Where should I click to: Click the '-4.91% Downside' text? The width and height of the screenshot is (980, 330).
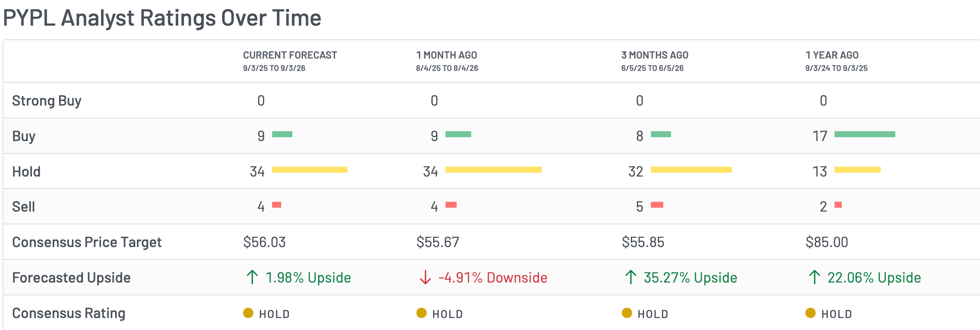point(493,278)
